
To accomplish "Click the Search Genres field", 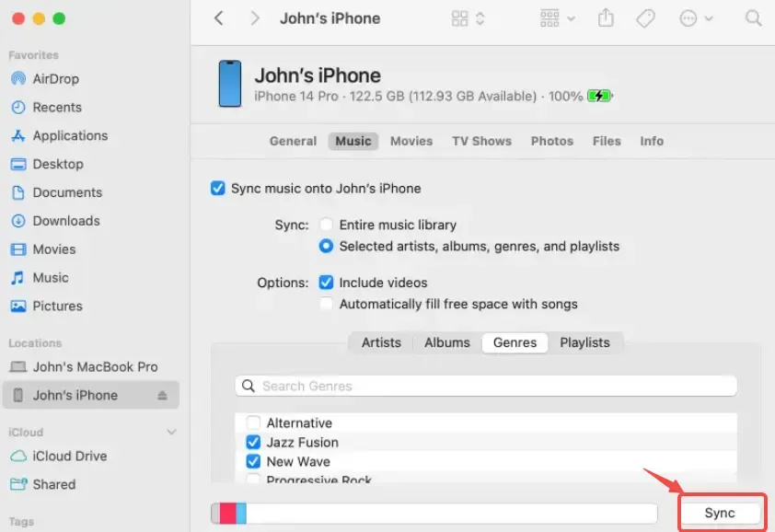I will (x=486, y=387).
